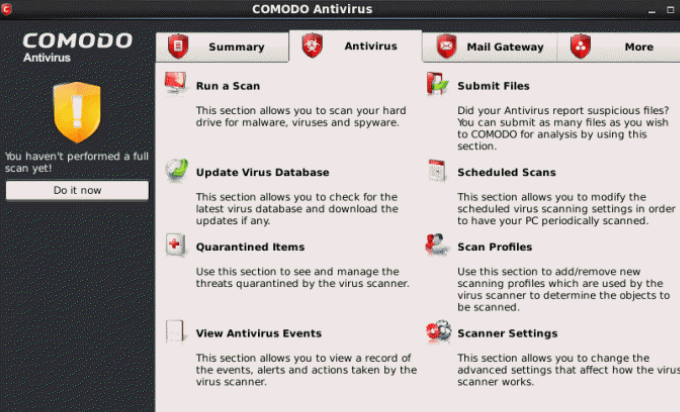The height and width of the screenshot is (412, 680).
Task: Open the Scheduled Scans section
Action: click(x=507, y=172)
